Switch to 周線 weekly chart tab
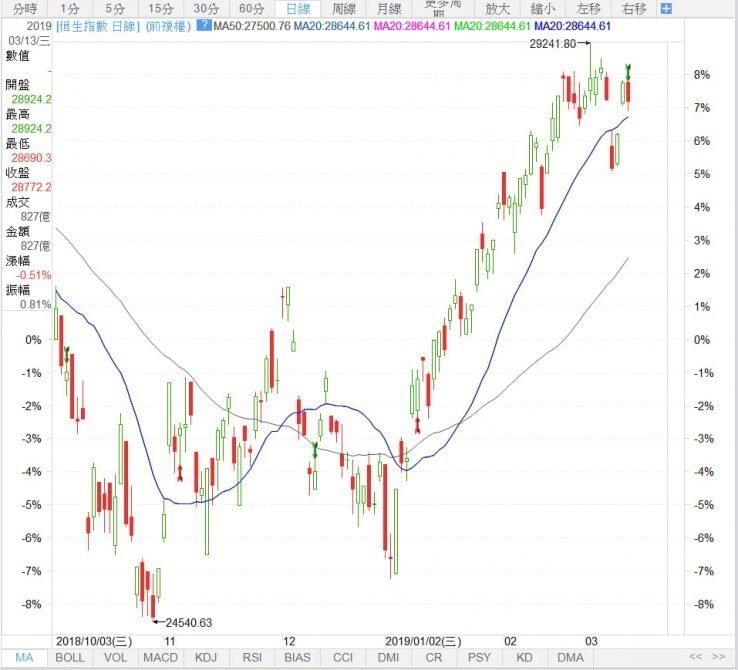The image size is (738, 670). click(x=344, y=9)
